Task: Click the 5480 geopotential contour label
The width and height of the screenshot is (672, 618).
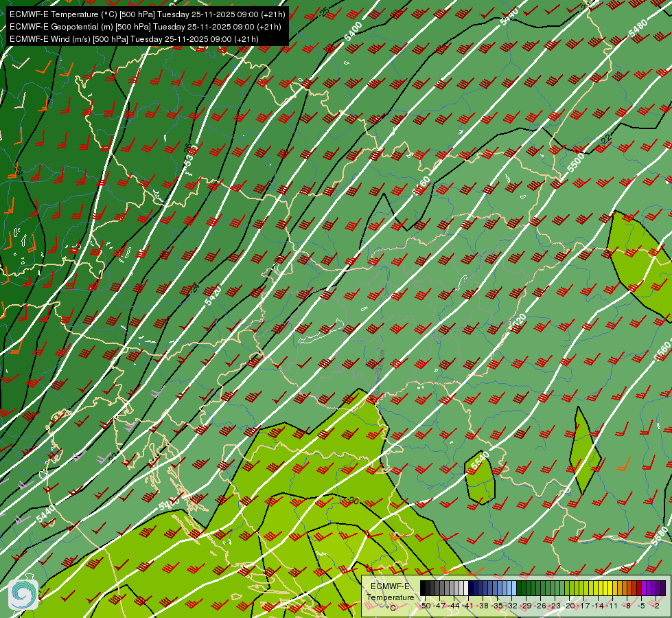Action: 638,28
